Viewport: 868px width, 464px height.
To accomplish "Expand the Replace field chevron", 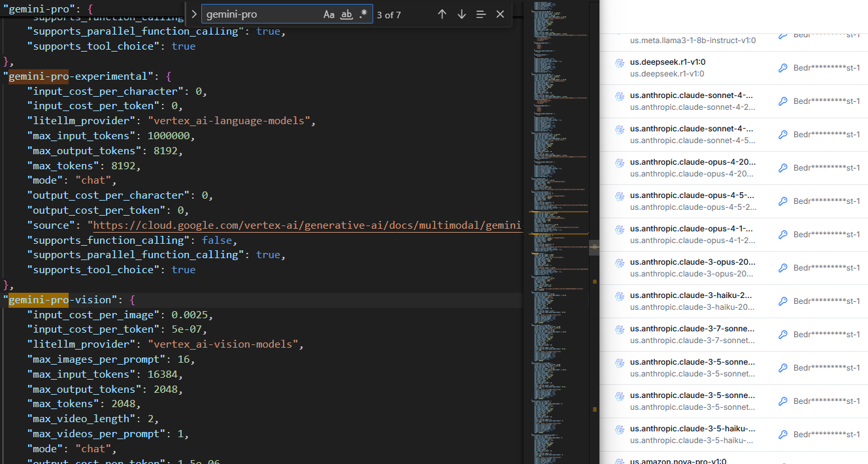I will click(194, 14).
